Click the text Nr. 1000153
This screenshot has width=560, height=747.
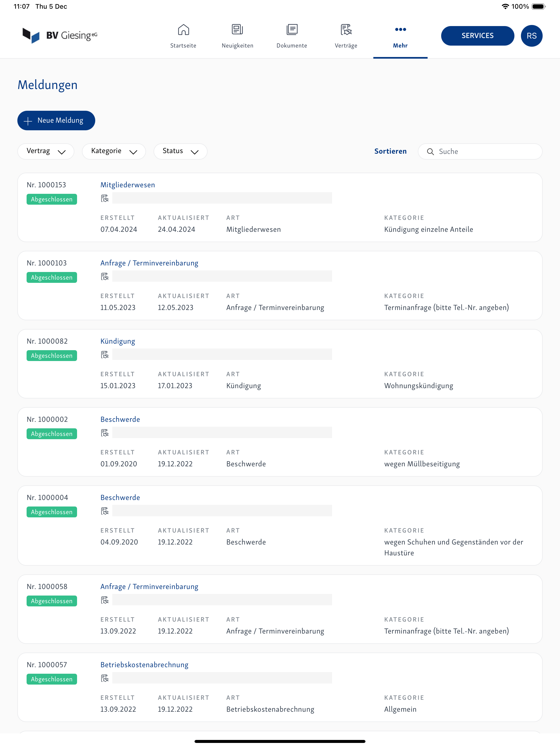click(x=46, y=185)
